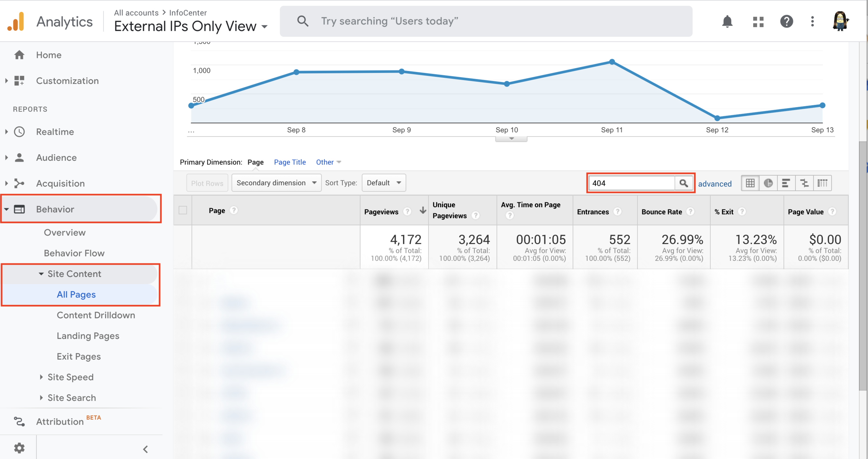
Task: Tick the select-all checkbox in Page header
Action: coord(183,210)
